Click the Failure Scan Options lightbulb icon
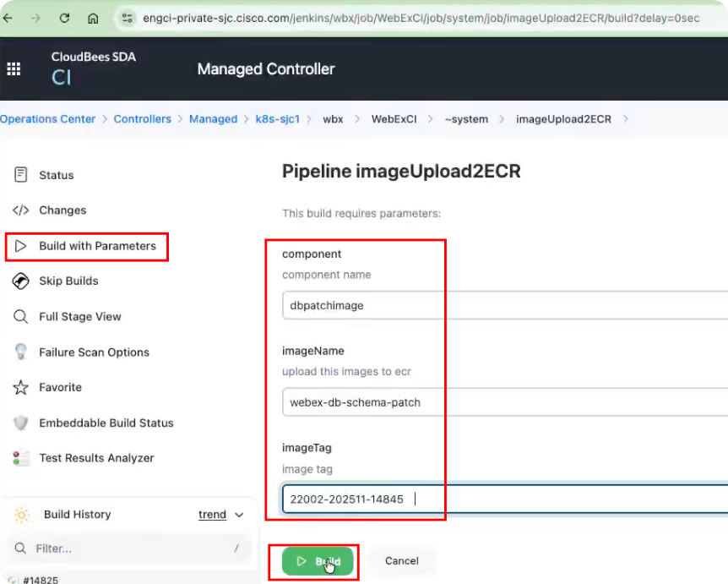728x584 pixels. pyautogui.click(x=21, y=352)
